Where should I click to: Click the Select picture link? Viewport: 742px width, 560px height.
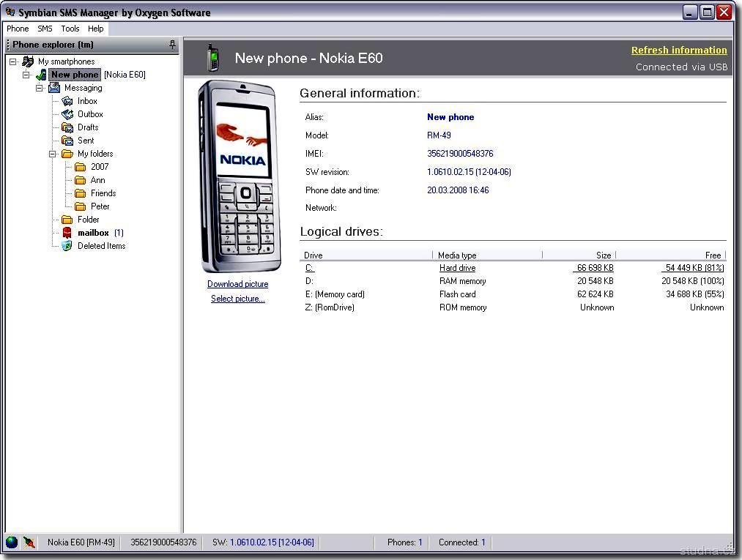coord(237,299)
